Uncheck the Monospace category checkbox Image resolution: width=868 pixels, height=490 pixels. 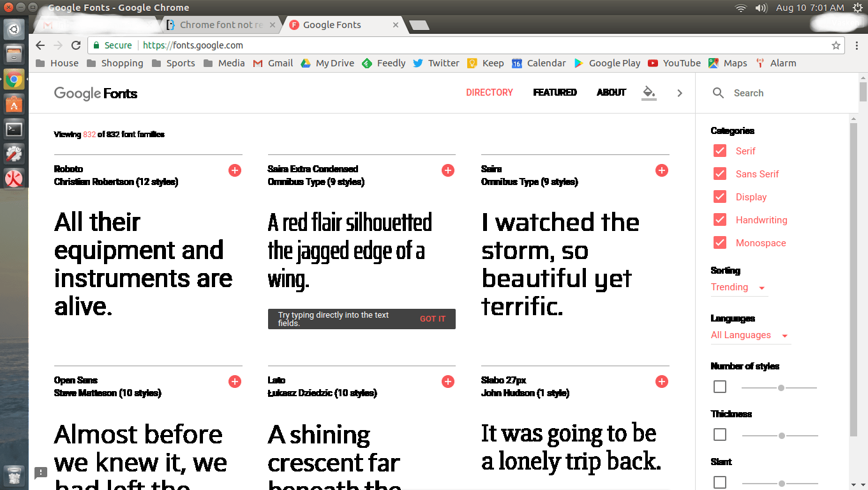720,243
